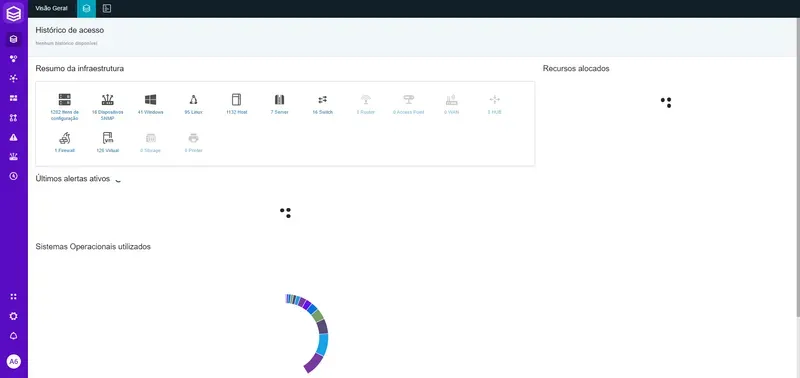Switch to the highlighted cube tab

pyautogui.click(x=86, y=9)
